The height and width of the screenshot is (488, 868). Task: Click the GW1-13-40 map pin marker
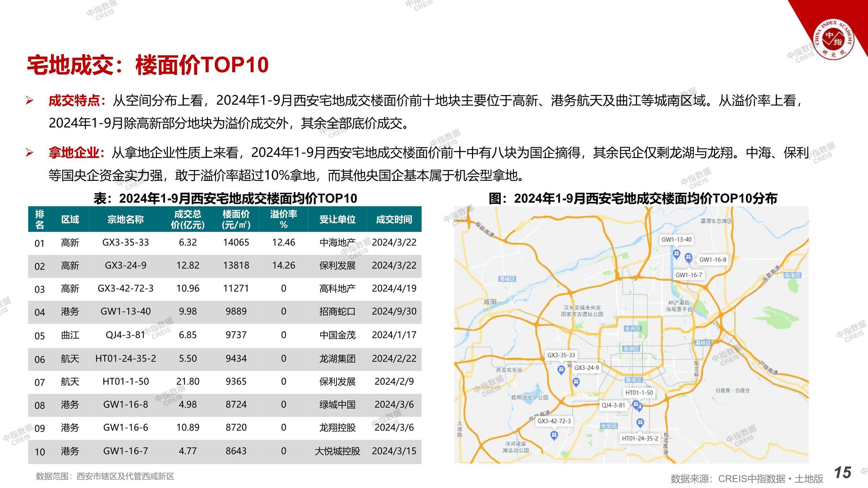(x=676, y=253)
